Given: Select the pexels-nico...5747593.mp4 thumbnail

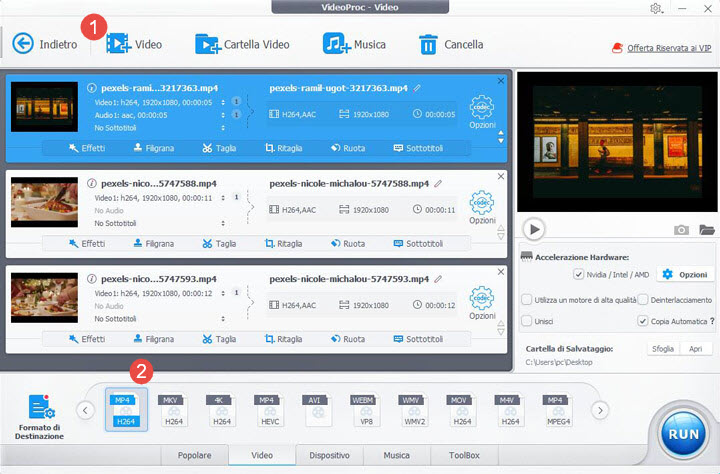Looking at the screenshot, I should [x=45, y=297].
